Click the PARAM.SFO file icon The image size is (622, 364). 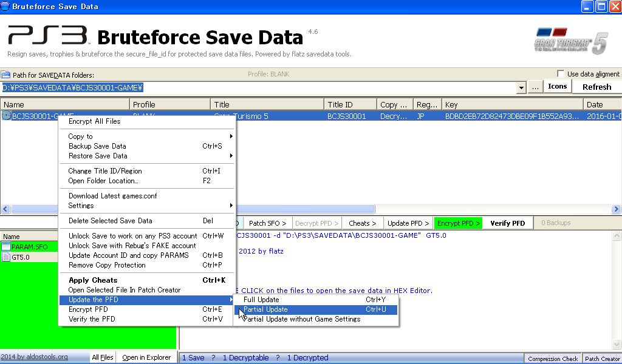pyautogui.click(x=5, y=247)
